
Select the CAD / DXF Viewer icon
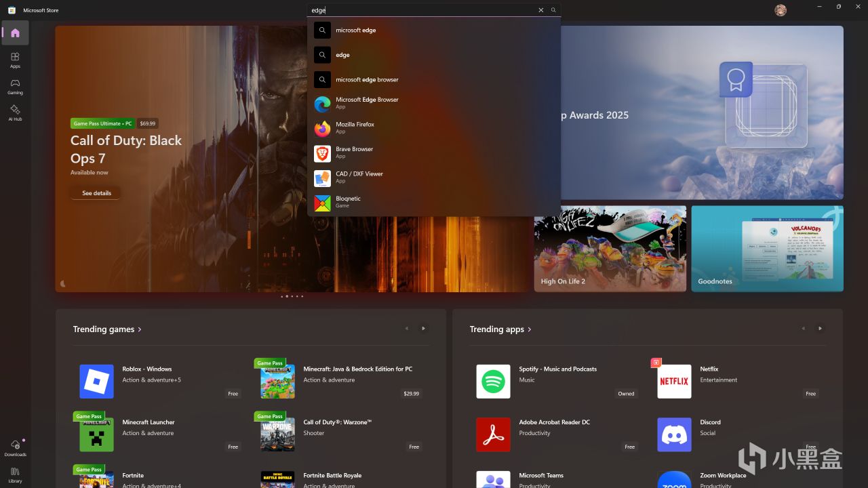322,178
